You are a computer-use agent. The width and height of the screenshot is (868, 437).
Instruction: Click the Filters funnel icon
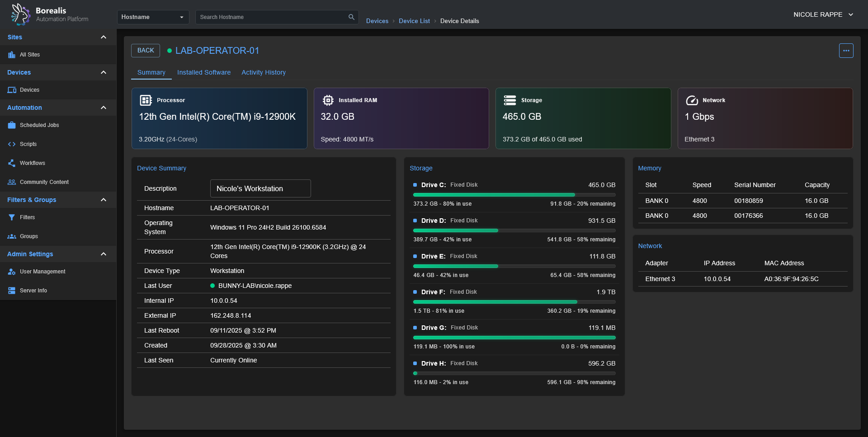pyautogui.click(x=12, y=217)
